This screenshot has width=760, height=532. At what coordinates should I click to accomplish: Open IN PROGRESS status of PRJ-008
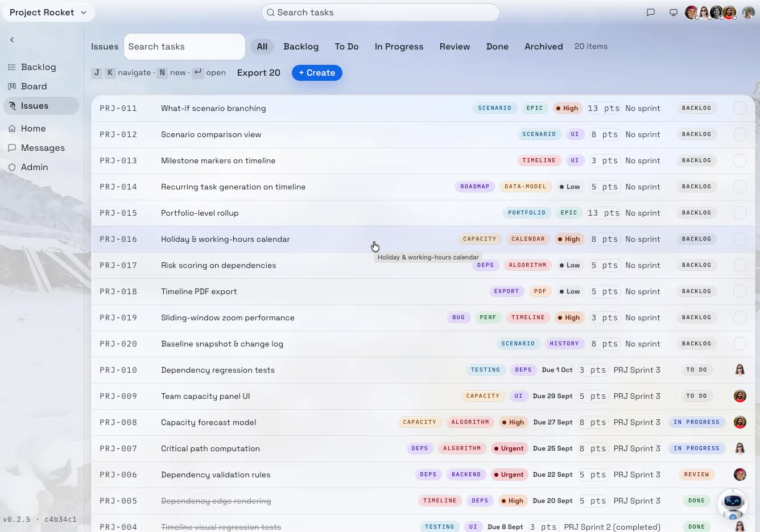(x=697, y=422)
